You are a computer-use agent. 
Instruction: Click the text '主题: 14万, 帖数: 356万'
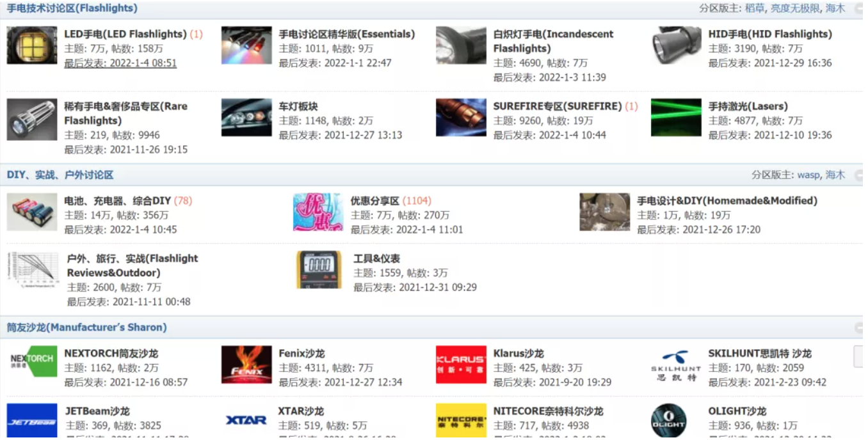117,215
